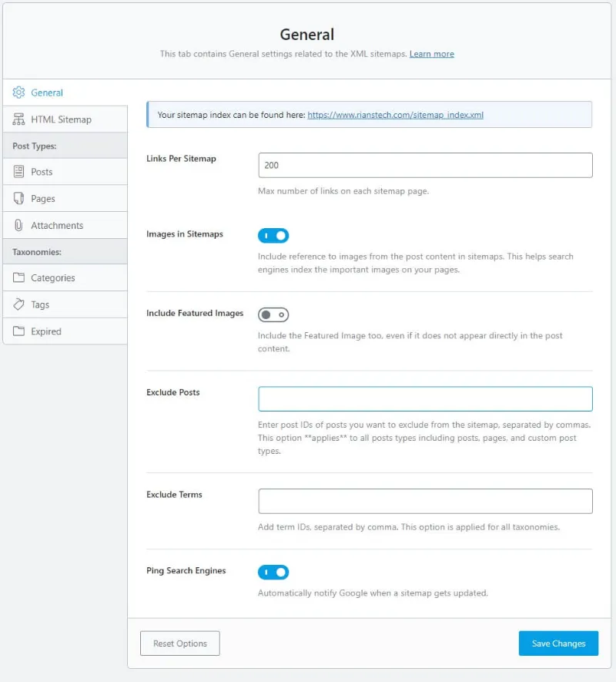Click inside the Exclude Posts field
Image resolution: width=616 pixels, height=682 pixels.
(424, 398)
